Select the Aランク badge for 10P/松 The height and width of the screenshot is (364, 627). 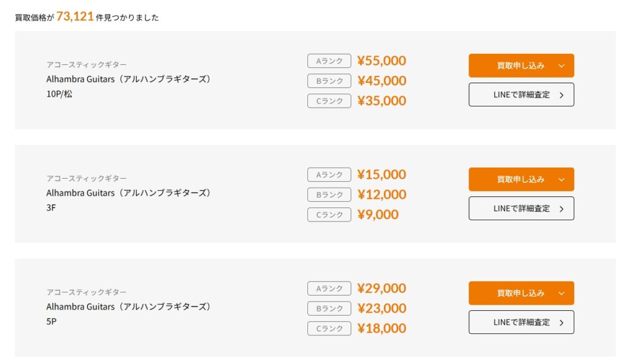coord(329,61)
